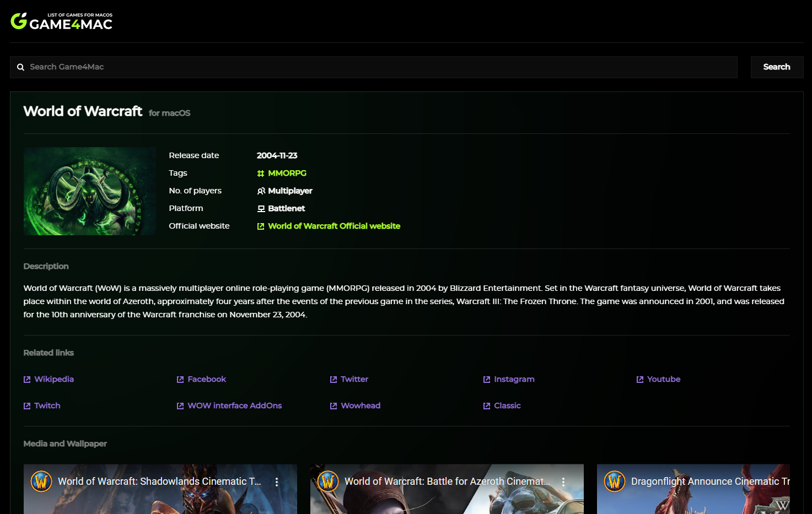Click the Game4Mac green G logo icon

click(x=19, y=21)
